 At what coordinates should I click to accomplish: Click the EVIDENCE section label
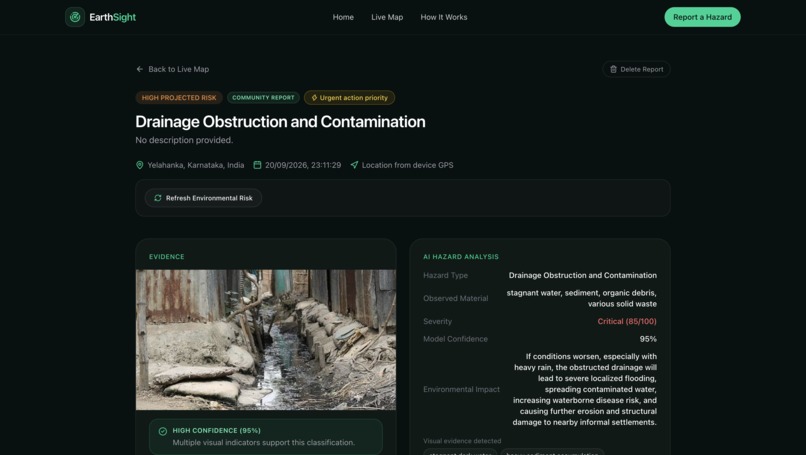[167, 257]
